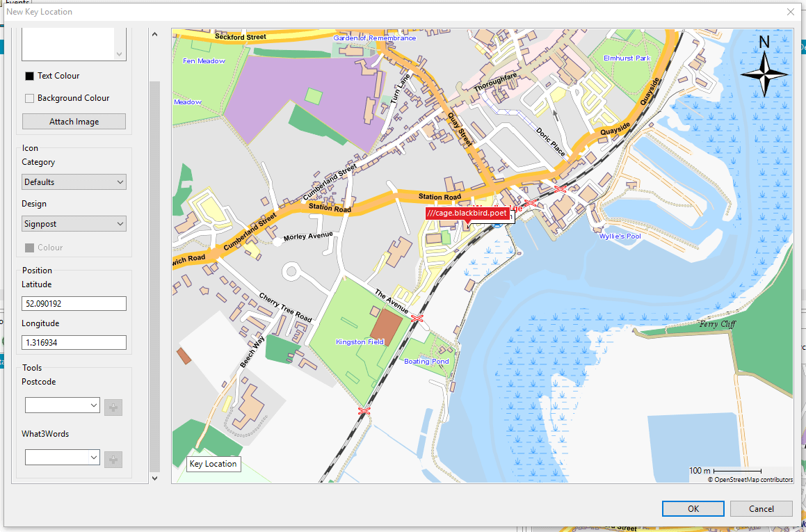Click the Add What3Words plus icon
Screen dimensions: 806x532
(113, 459)
